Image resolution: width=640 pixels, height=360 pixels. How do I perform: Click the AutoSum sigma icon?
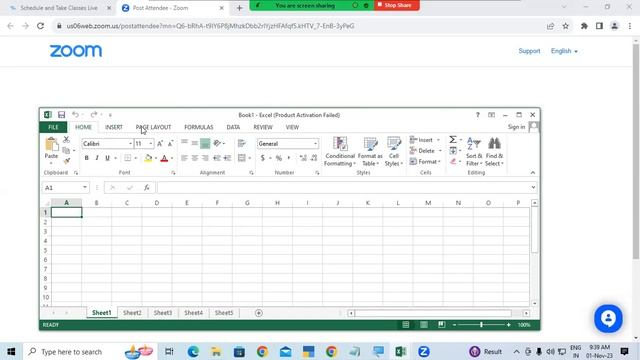[453, 140]
